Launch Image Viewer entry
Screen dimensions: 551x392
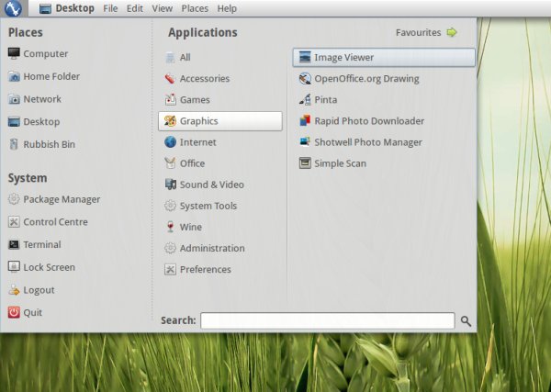click(x=384, y=57)
